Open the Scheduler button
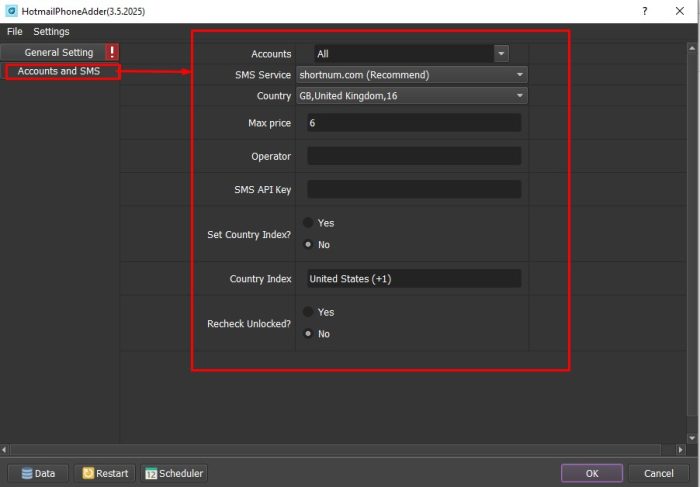Image resolution: width=700 pixels, height=487 pixels. tap(174, 473)
